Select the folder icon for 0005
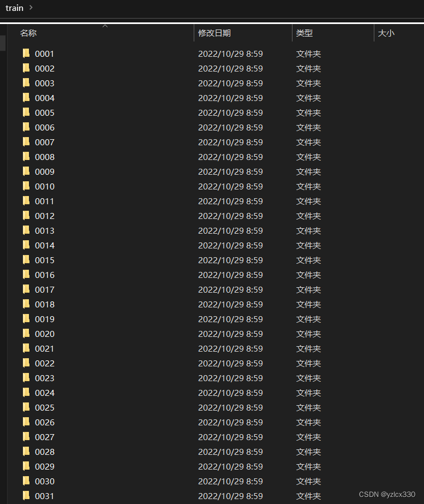Screen dimensions: 424x504 point(26,112)
